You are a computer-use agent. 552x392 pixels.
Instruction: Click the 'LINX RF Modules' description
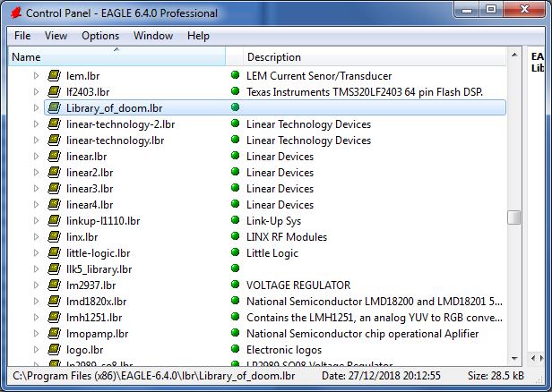[287, 237]
